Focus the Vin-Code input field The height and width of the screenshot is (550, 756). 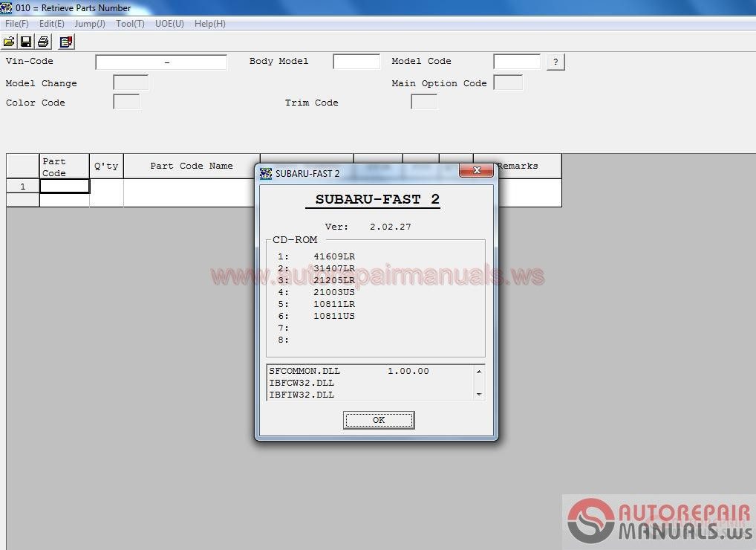click(x=161, y=62)
